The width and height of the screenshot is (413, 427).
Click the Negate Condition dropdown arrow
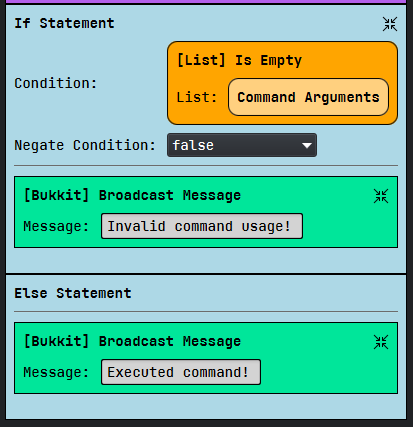307,145
